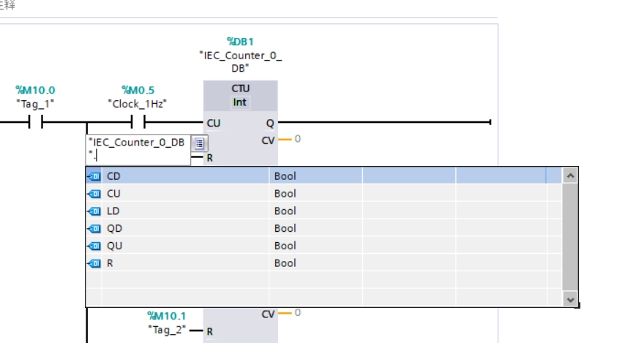Screen dimensions: 644x343
Task: Click the "IEC_Counter_0_DB" operand input field
Action: [x=138, y=148]
